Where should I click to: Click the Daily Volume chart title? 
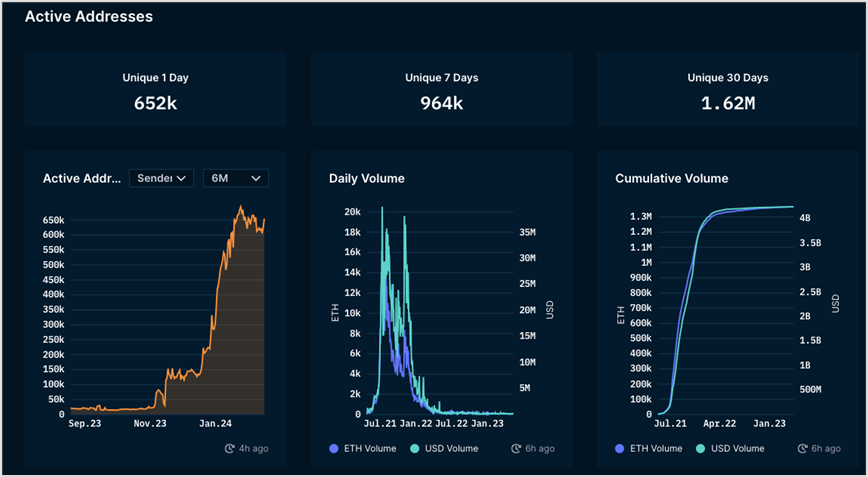coord(369,178)
